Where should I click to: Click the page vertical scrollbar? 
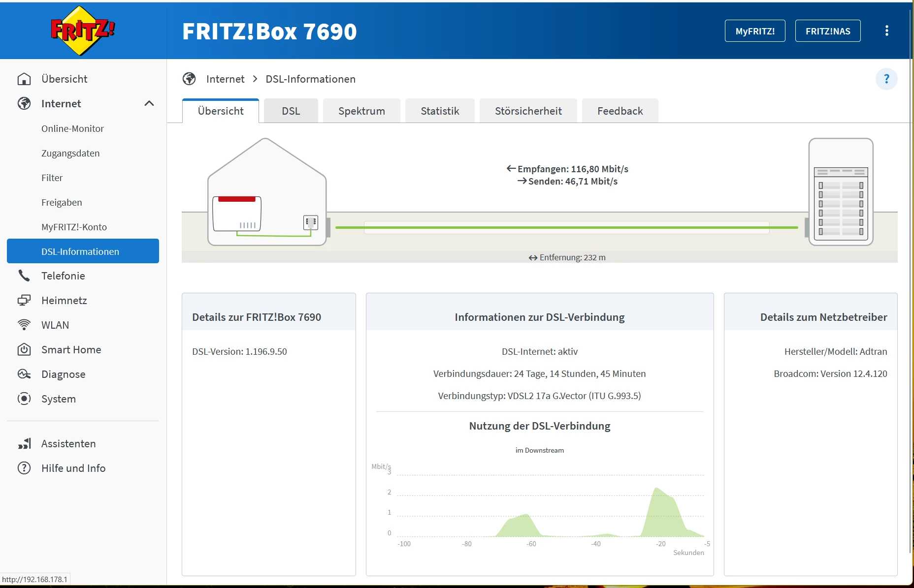pyautogui.click(x=911, y=280)
